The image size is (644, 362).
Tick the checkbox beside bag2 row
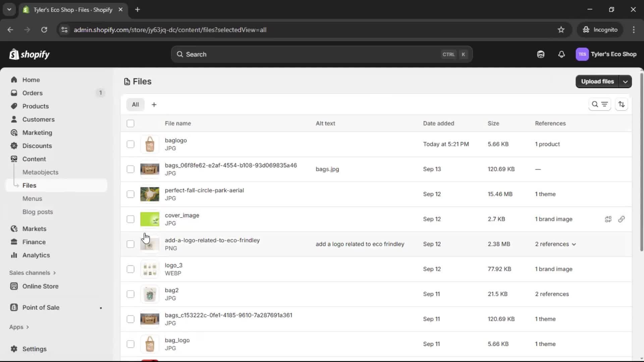pos(130,294)
